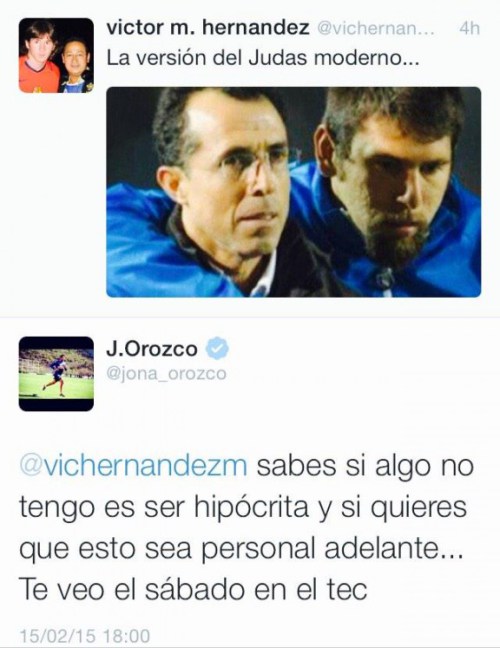Select the tweet text 'La versión del Judas moderno...'

click(x=263, y=58)
